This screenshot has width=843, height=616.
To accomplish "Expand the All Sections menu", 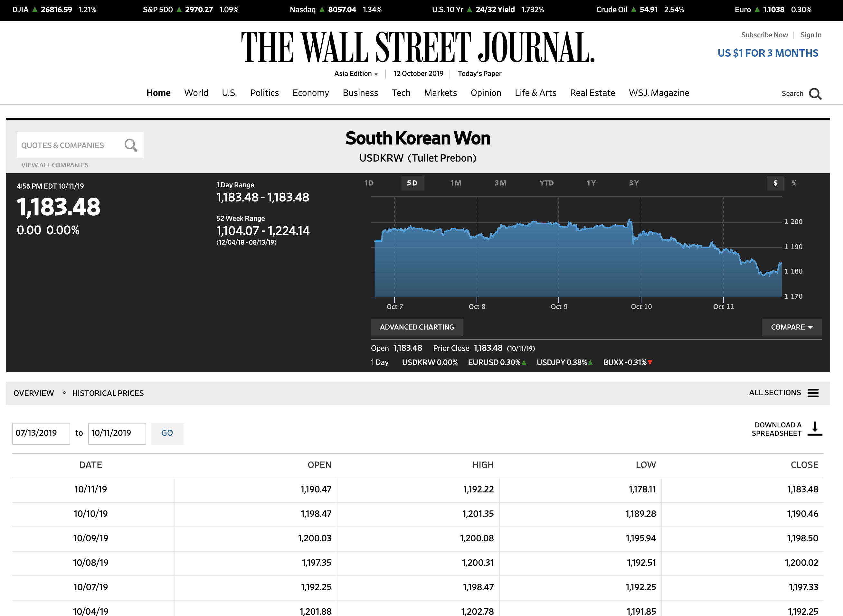I will tap(775, 393).
